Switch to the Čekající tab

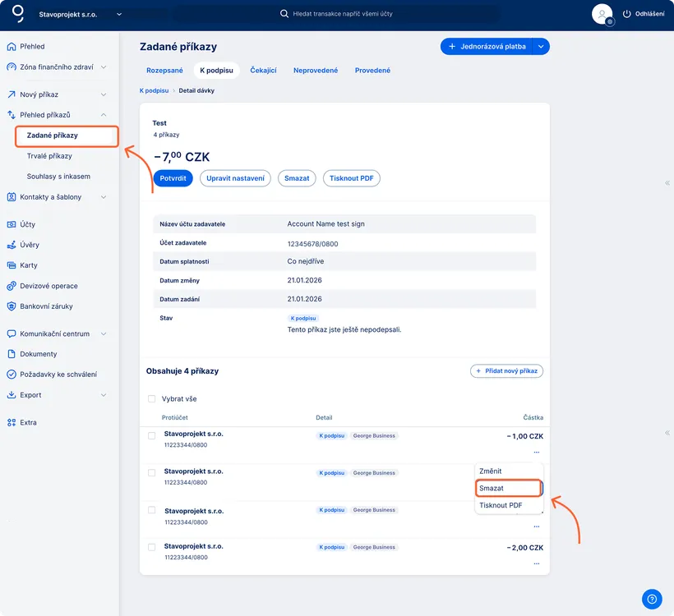coord(263,71)
